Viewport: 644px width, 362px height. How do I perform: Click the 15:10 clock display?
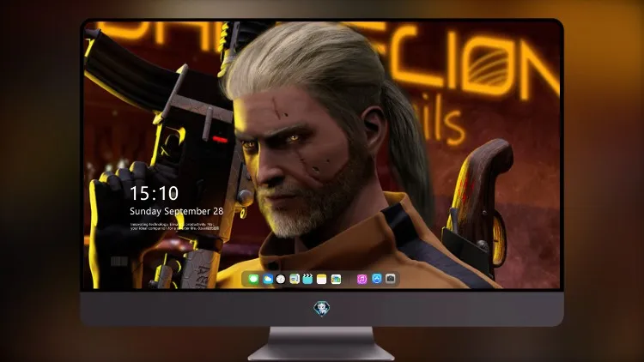click(154, 193)
